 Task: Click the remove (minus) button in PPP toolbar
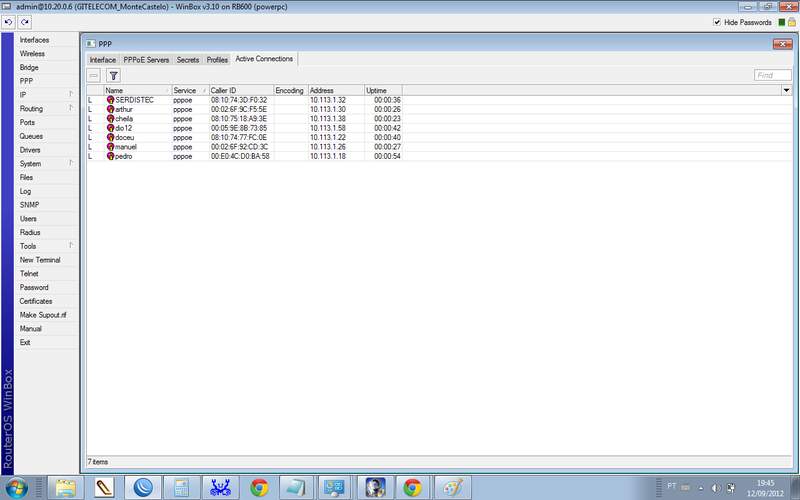point(93,76)
